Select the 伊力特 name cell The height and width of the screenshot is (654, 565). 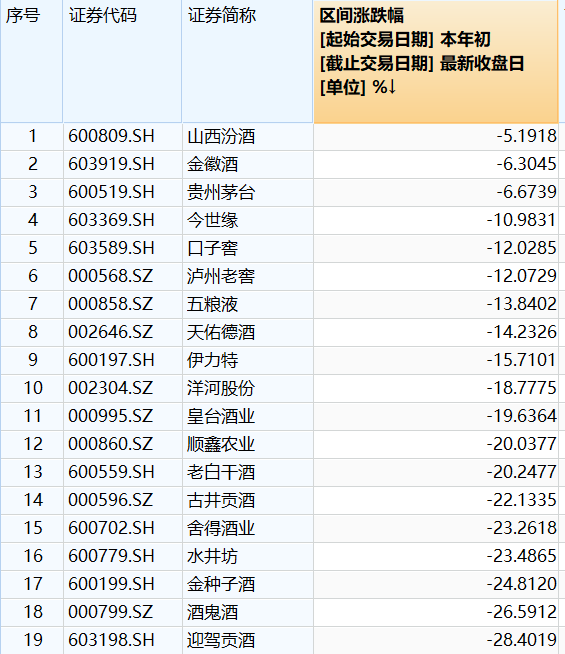pos(248,360)
